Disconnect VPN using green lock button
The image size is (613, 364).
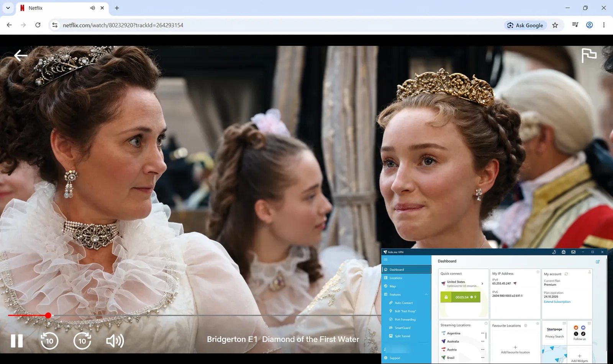pos(446,297)
